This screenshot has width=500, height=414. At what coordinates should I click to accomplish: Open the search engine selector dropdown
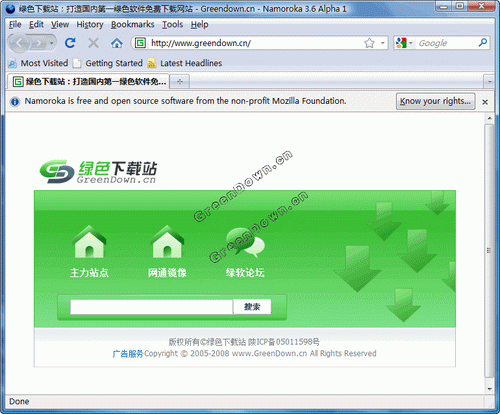coord(404,43)
